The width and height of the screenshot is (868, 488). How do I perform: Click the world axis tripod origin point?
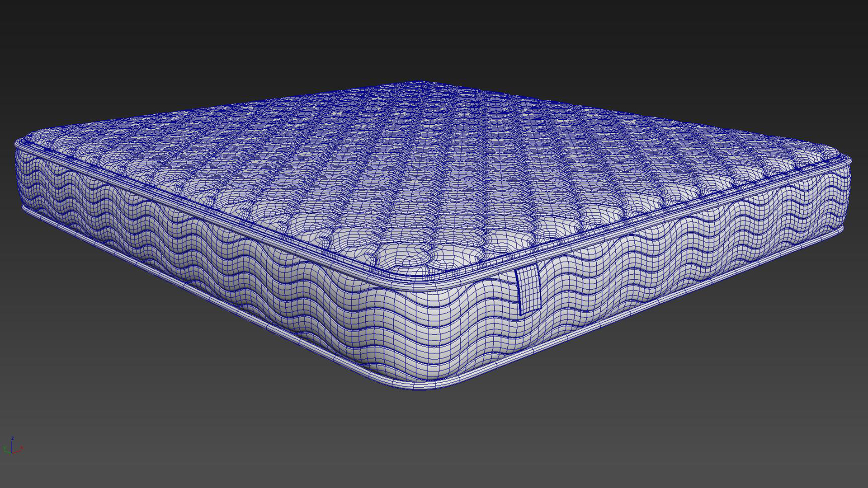coord(12,453)
